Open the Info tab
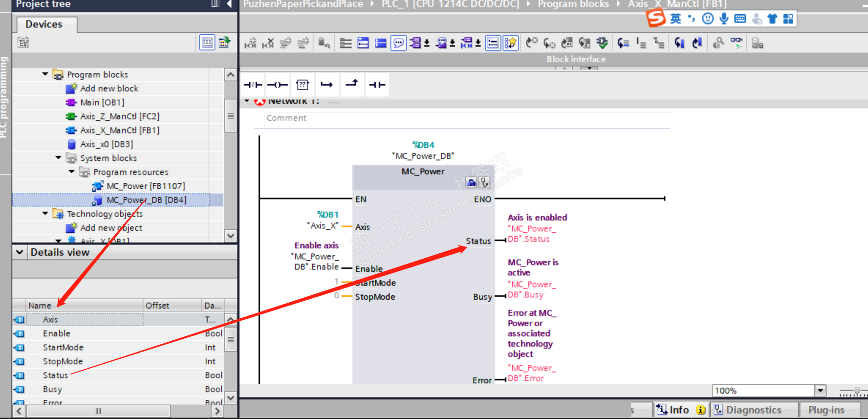 tap(680, 410)
